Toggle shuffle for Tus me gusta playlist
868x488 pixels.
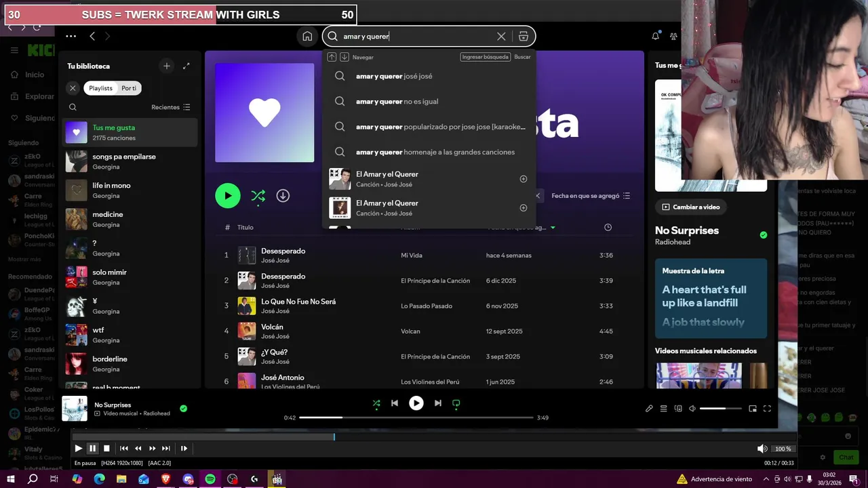(258, 196)
